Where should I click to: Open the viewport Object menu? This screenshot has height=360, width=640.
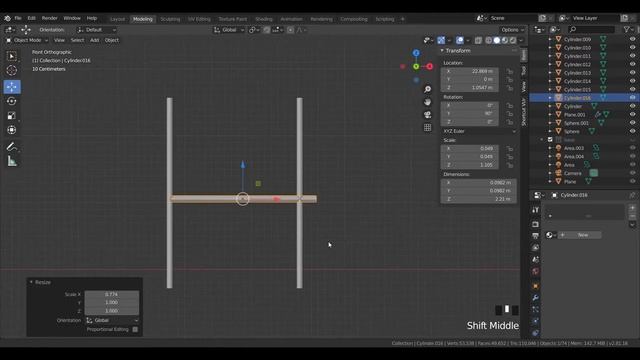click(111, 40)
